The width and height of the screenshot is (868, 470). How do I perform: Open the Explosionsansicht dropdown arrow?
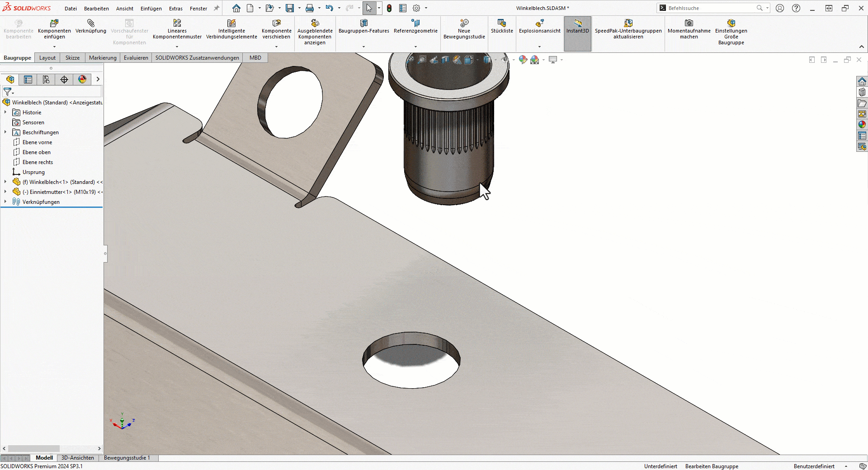[539, 47]
